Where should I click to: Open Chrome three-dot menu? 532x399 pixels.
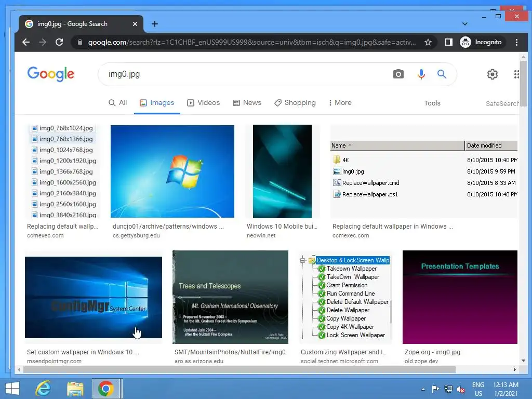point(516,42)
